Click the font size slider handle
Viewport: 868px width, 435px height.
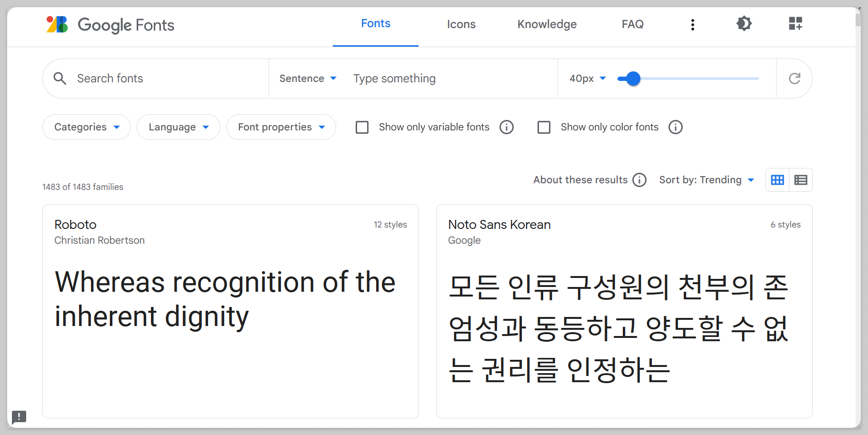point(633,79)
